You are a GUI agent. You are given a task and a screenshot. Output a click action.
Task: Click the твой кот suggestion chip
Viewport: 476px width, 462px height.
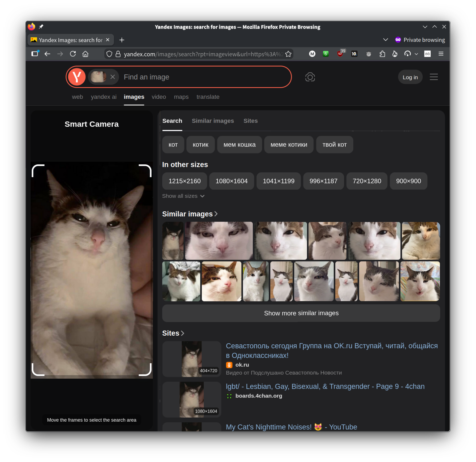coord(335,145)
